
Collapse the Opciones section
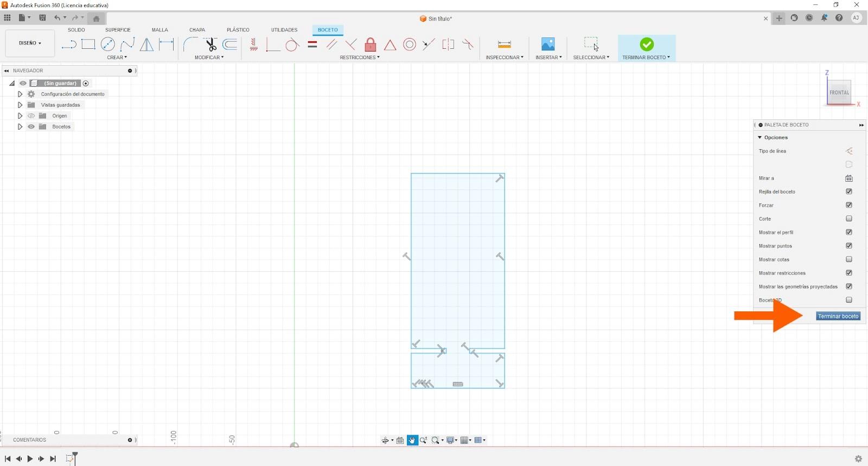click(x=760, y=137)
